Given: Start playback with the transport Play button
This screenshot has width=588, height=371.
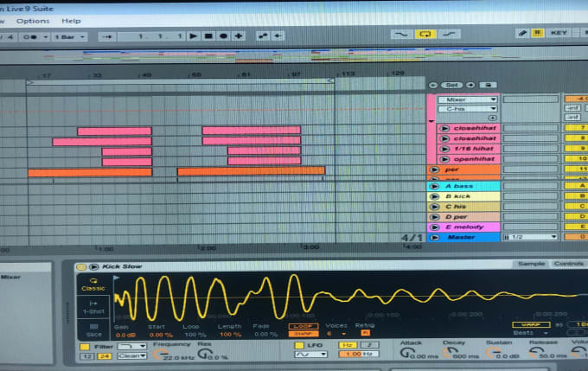Looking at the screenshot, I should click(193, 36).
